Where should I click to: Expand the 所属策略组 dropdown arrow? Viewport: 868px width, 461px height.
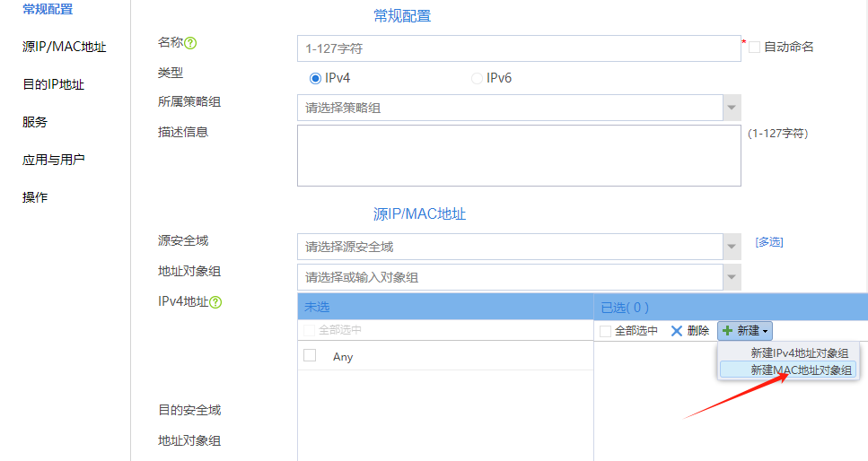[x=732, y=108]
